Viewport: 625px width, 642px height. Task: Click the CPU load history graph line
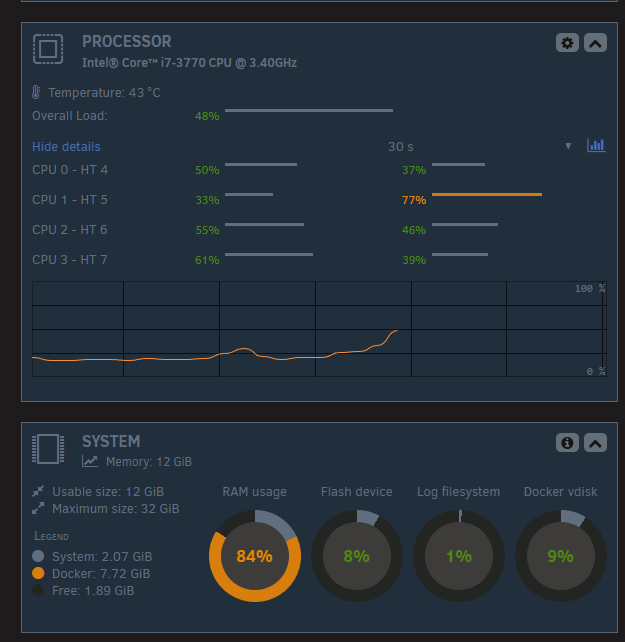215,346
